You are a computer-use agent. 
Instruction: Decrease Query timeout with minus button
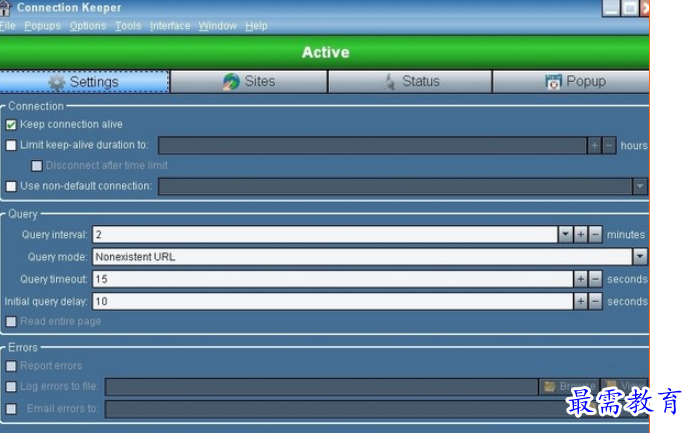[x=595, y=279]
